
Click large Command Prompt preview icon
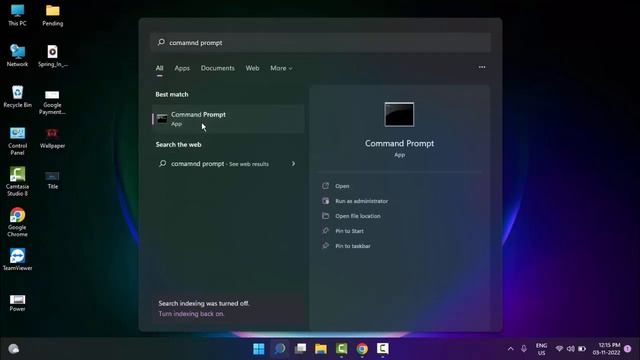(x=399, y=114)
